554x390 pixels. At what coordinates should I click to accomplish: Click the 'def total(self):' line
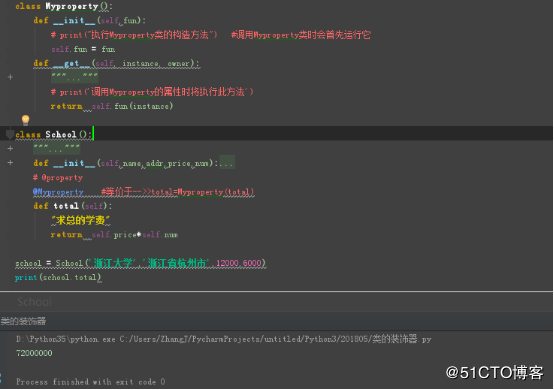coord(72,206)
